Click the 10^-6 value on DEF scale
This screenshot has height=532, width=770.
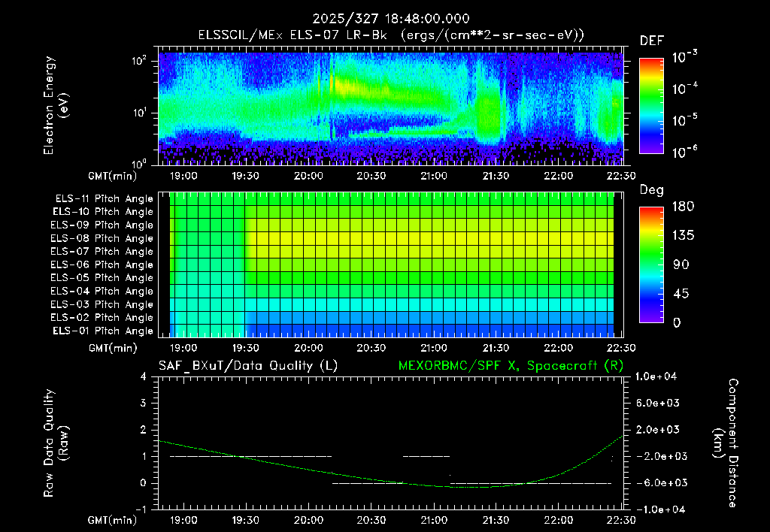pyautogui.click(x=684, y=152)
